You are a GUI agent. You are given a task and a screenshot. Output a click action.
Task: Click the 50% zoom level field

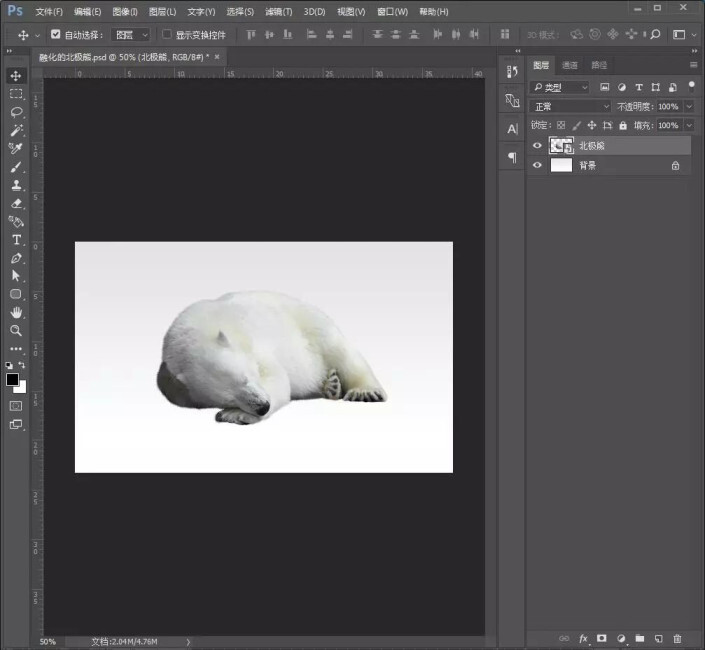[x=48, y=641]
